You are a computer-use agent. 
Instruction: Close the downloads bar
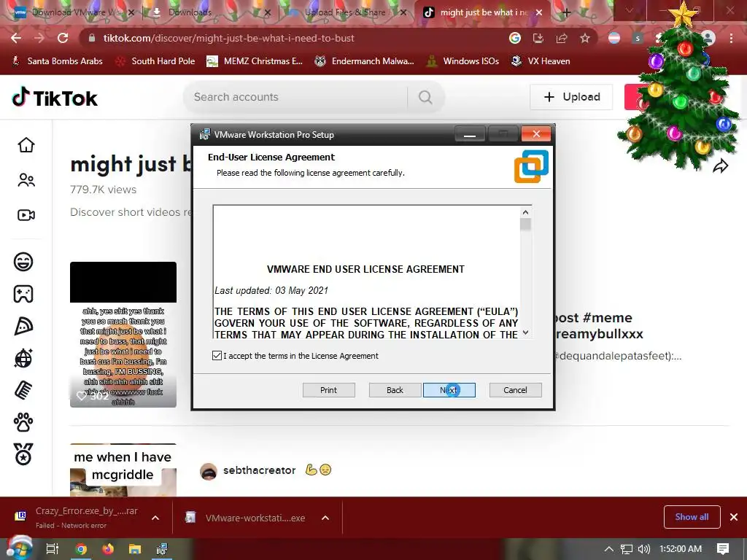point(734,517)
